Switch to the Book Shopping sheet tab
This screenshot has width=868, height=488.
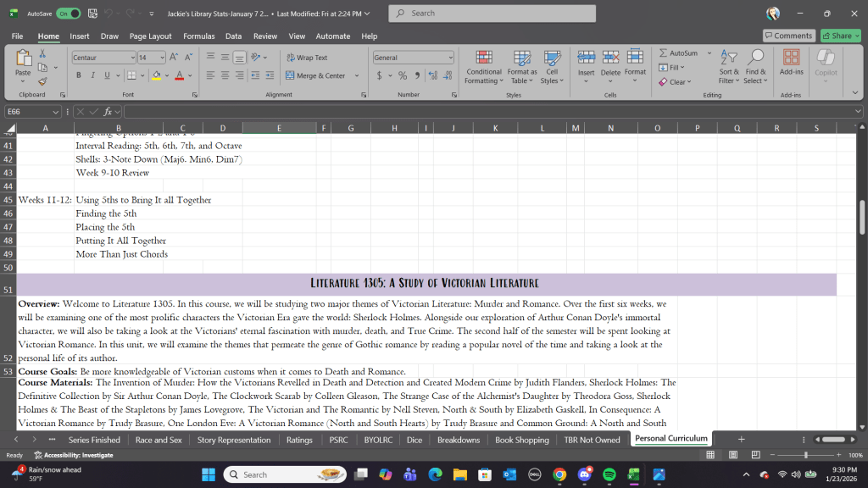521,440
